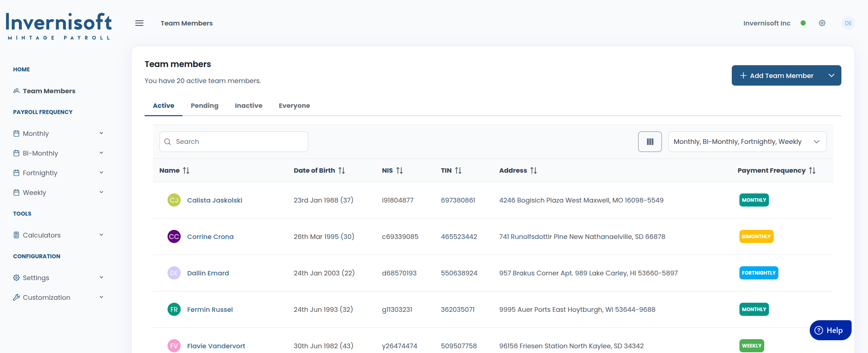Image resolution: width=868 pixels, height=353 pixels.
Task: Sort by Payment Frequency column
Action: pyautogui.click(x=812, y=170)
